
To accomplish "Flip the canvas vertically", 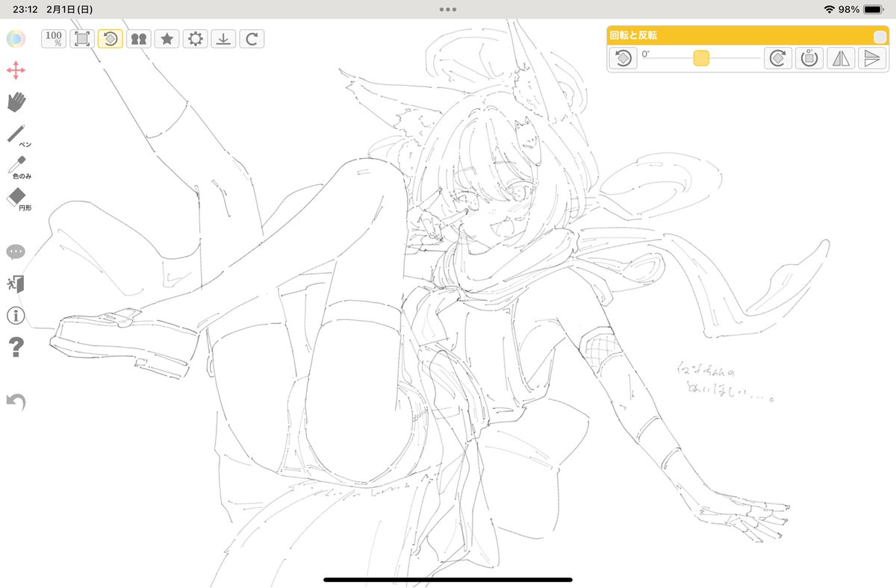I will (x=872, y=58).
